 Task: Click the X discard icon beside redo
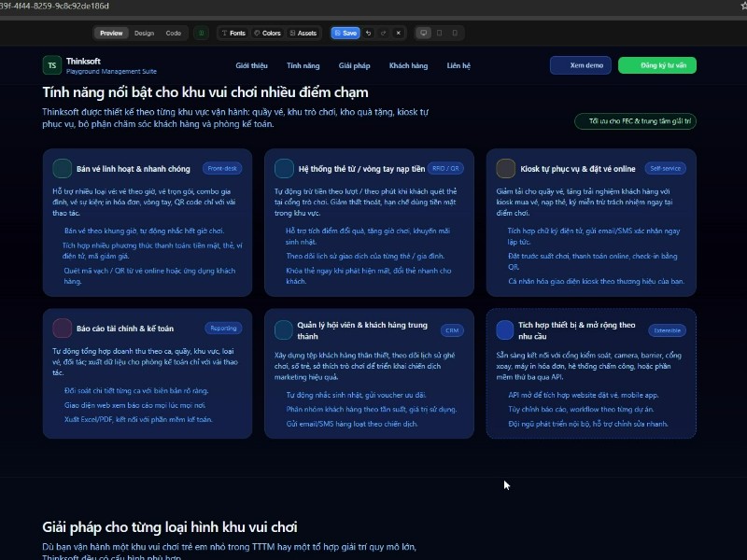(x=398, y=33)
